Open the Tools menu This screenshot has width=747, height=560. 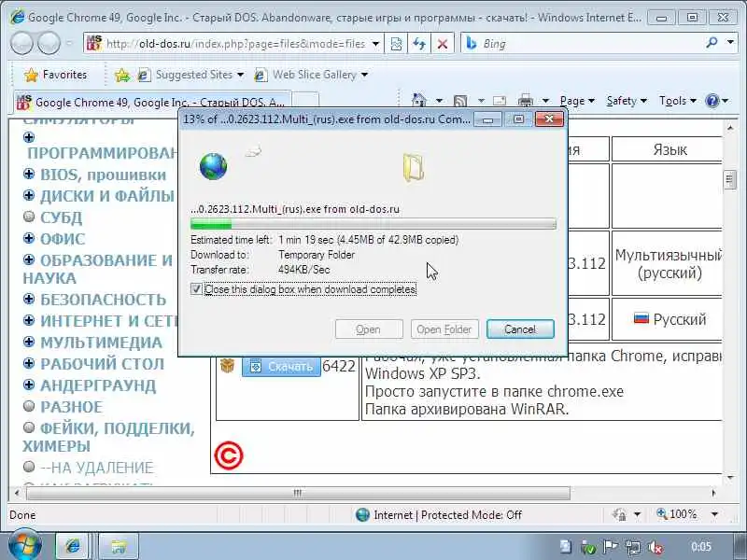pyautogui.click(x=678, y=101)
